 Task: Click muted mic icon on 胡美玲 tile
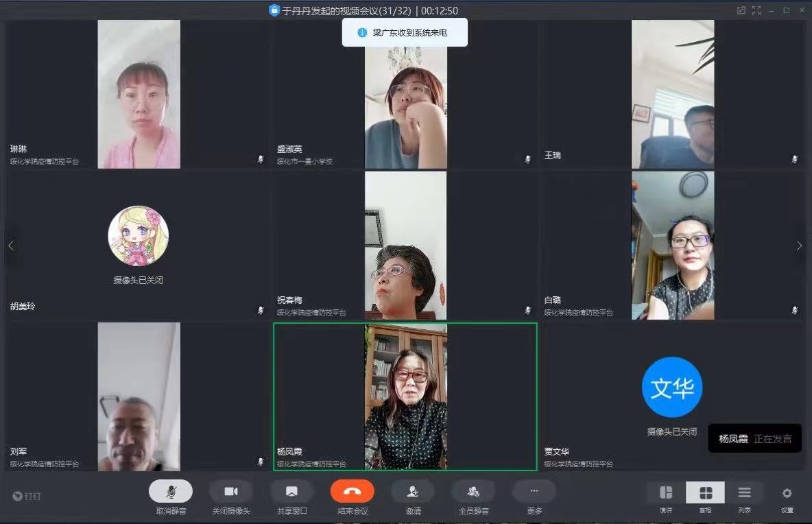[261, 310]
